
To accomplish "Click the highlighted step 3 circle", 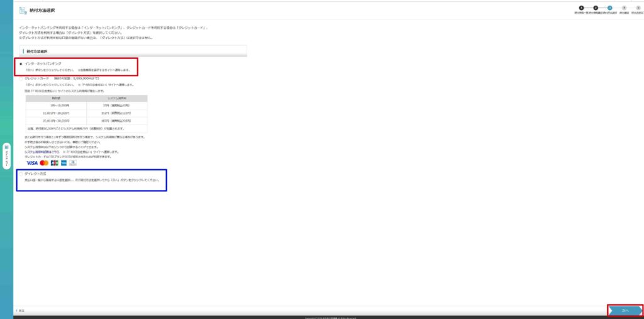I will [610, 8].
